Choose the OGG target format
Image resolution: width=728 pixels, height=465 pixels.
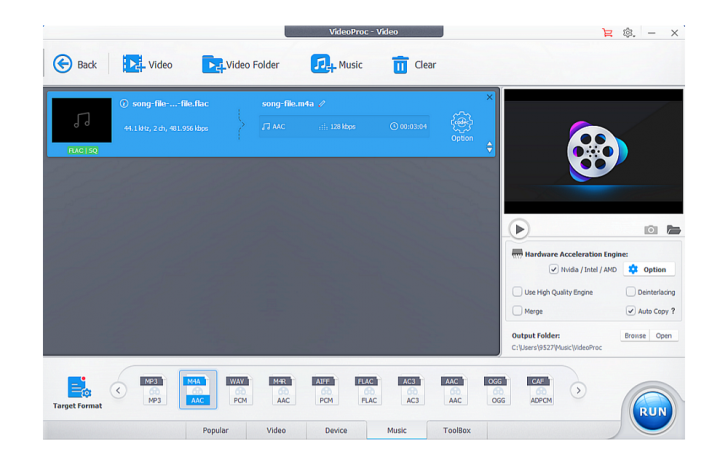tap(498, 390)
